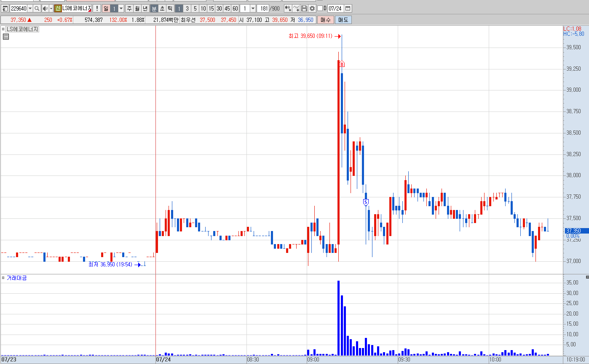Open the stock code 229640 dropdown arrow
The width and height of the screenshot is (589, 364).
30,8
